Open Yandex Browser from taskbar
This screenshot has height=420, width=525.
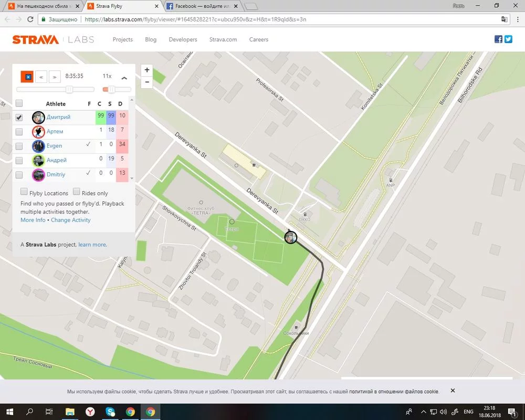coord(90,412)
